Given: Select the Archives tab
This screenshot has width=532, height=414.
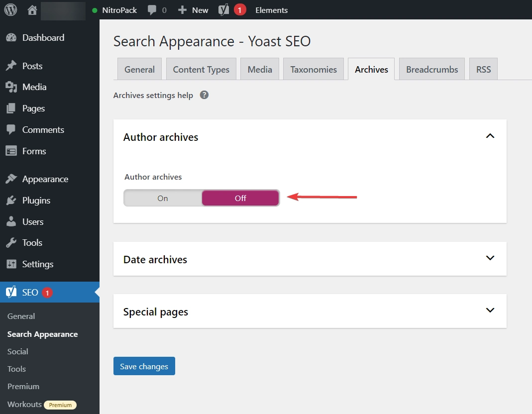Looking at the screenshot, I should [x=372, y=69].
